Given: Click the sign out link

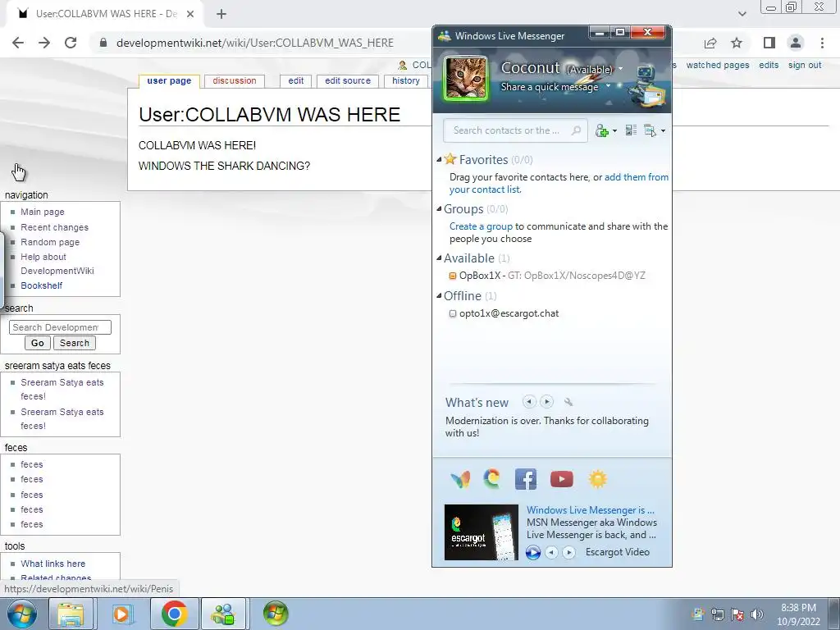Looking at the screenshot, I should [x=805, y=65].
